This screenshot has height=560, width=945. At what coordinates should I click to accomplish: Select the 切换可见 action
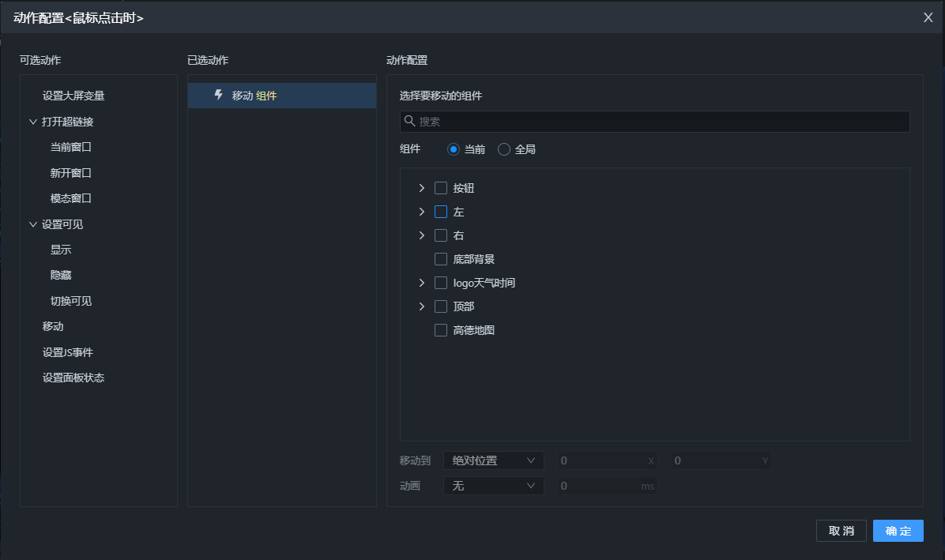(71, 301)
